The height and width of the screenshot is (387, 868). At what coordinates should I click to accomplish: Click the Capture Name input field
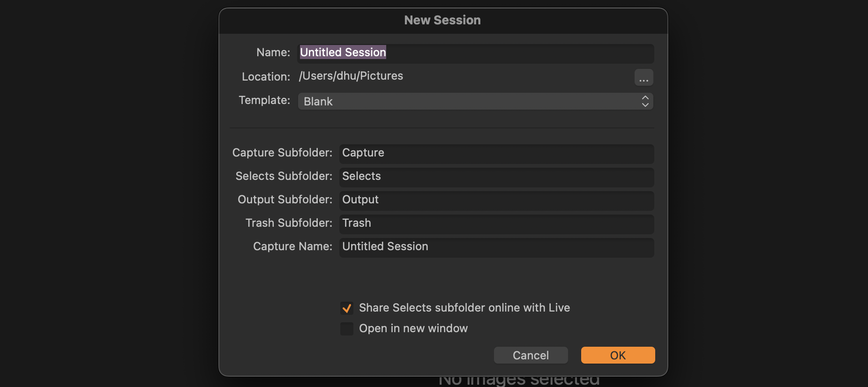click(496, 247)
